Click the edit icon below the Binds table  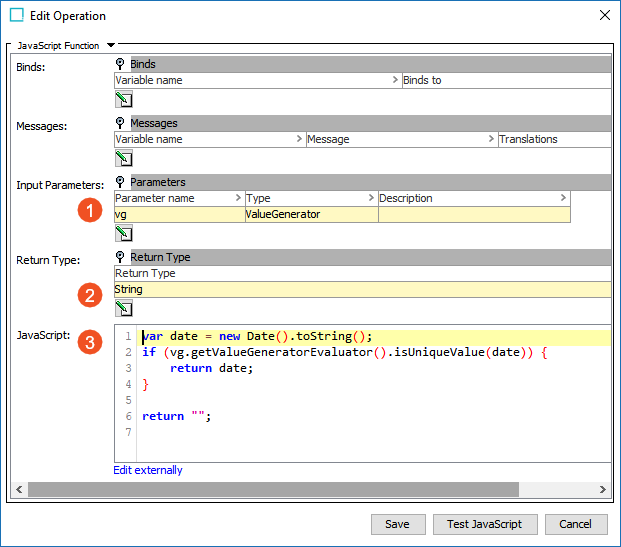pos(124,99)
